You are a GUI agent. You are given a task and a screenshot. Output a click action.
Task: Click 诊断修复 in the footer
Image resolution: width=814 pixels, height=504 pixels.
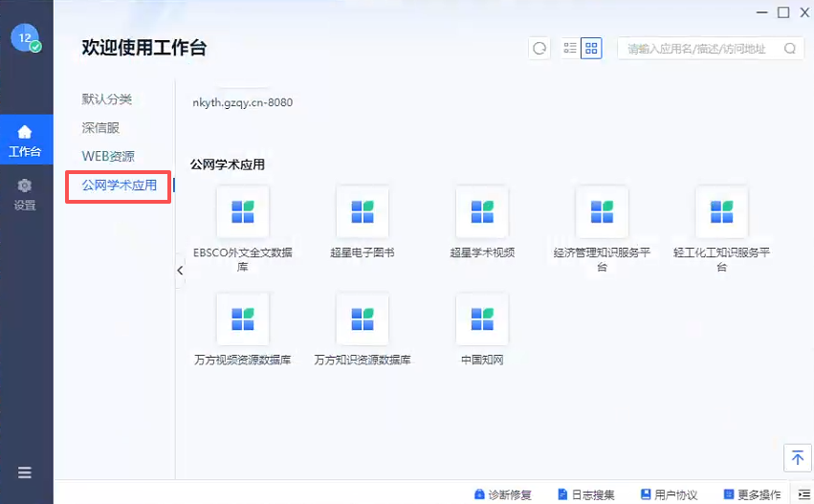tap(502, 494)
